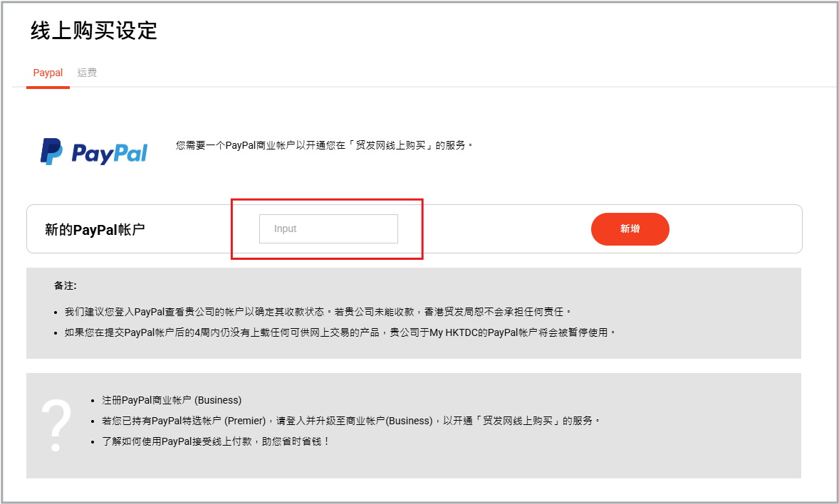The image size is (839, 504).
Task: Open 注册PayPal商业帐户 (Business) link
Action: (x=172, y=400)
